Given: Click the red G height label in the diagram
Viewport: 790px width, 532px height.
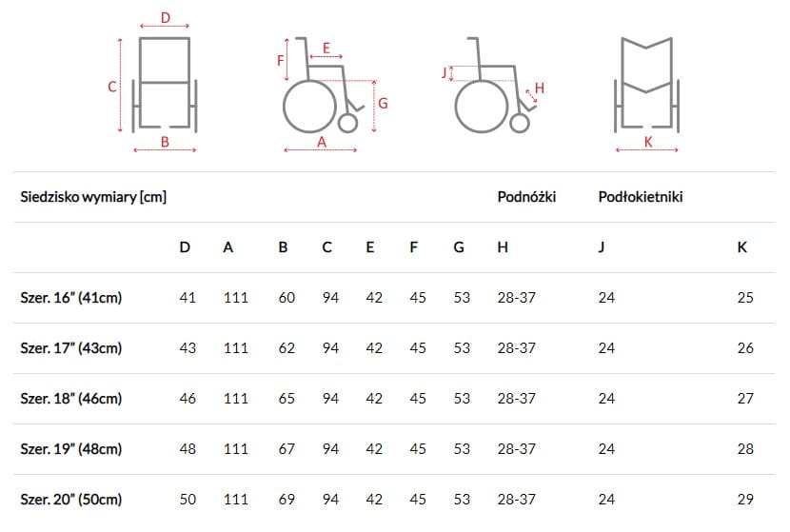Looking at the screenshot, I should pyautogui.click(x=383, y=103).
